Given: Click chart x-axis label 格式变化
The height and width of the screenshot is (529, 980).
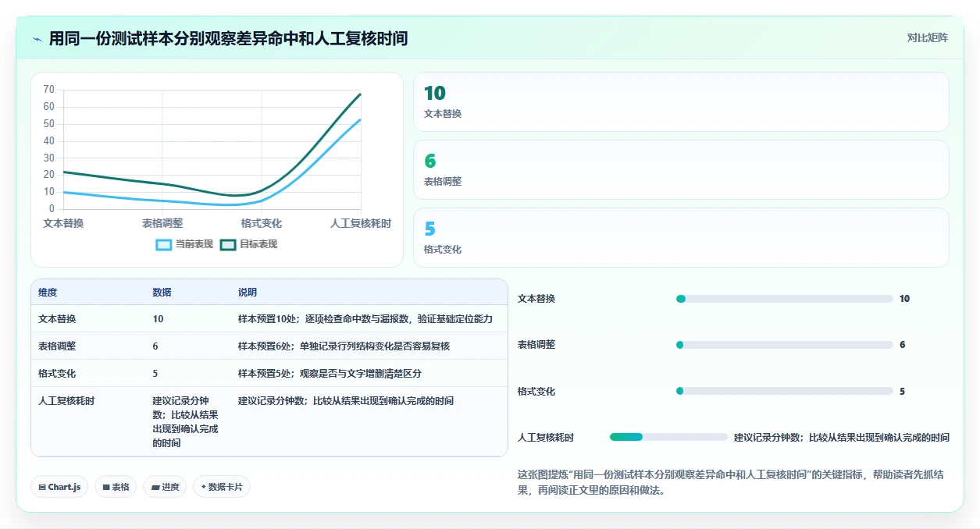Looking at the screenshot, I should point(262,223).
